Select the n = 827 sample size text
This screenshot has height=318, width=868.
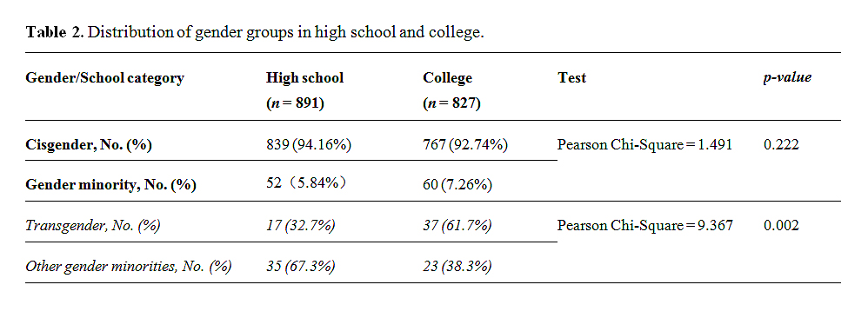point(451,104)
